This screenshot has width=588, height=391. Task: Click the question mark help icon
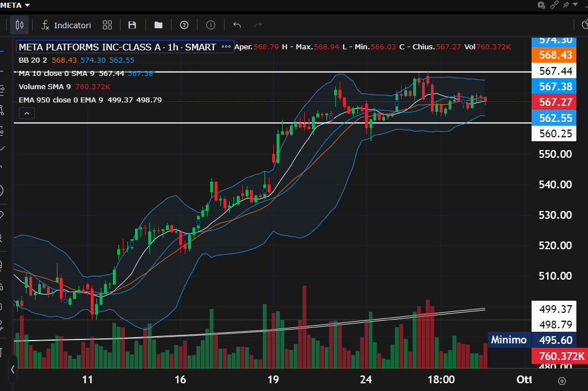point(184,25)
